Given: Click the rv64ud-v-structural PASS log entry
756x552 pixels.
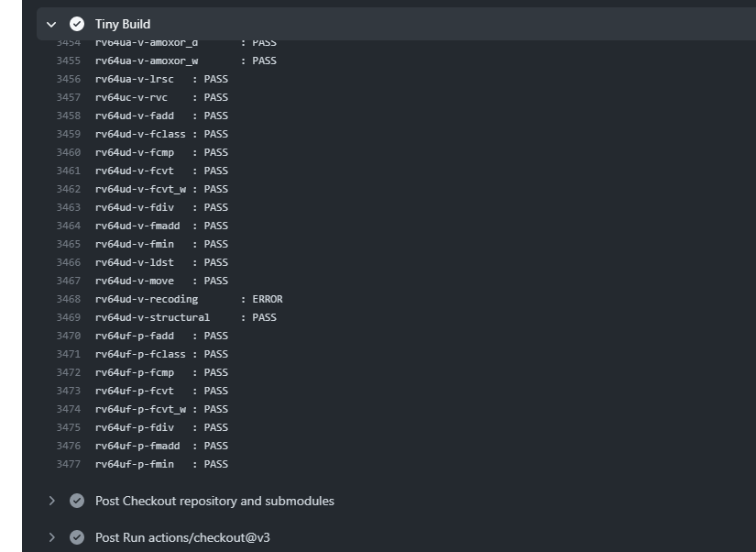Looking at the screenshot, I should 186,317.
